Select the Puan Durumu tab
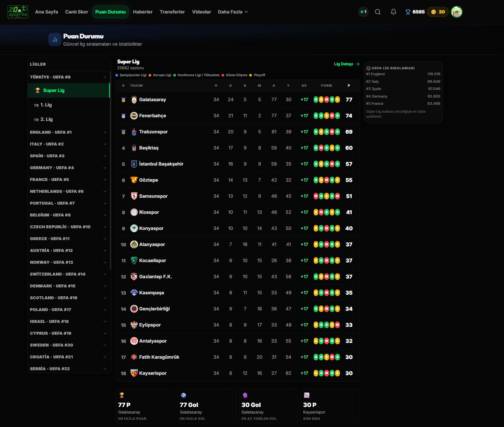This screenshot has height=427, width=504. coord(110,12)
